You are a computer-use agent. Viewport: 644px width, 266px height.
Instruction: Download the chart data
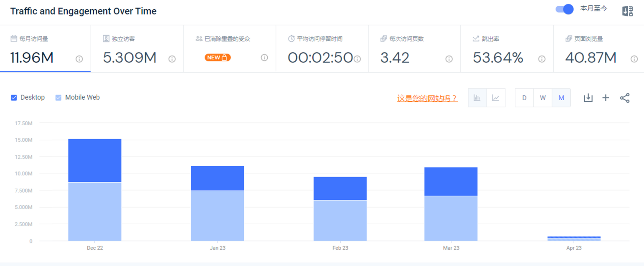[x=588, y=98]
